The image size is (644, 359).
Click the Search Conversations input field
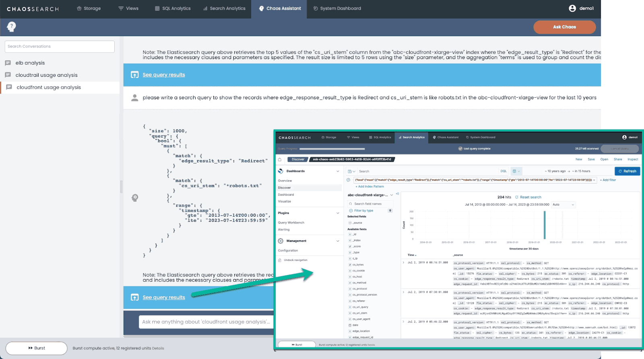click(x=60, y=47)
